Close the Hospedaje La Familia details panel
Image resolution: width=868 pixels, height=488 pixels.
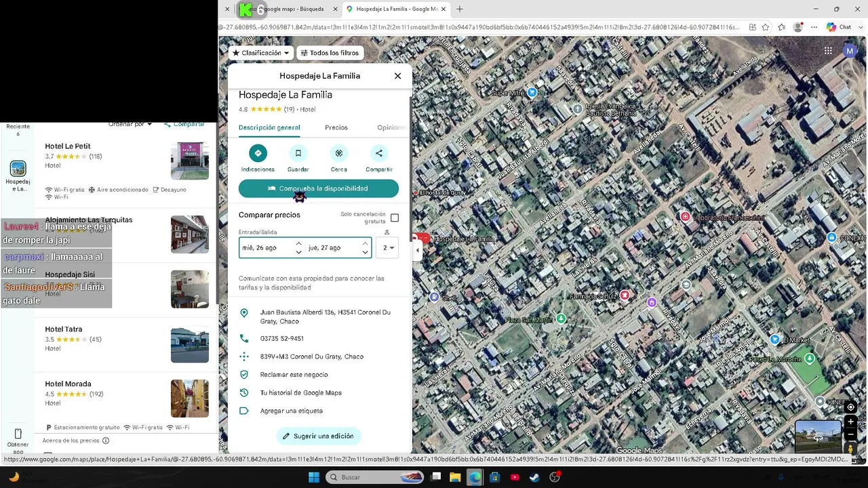click(397, 76)
